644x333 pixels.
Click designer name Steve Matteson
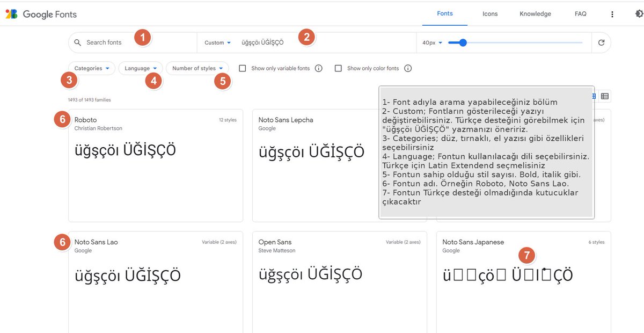click(277, 251)
